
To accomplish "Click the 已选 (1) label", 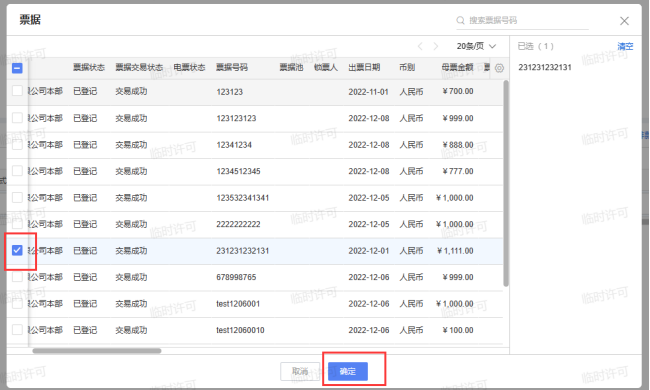I will [535, 46].
